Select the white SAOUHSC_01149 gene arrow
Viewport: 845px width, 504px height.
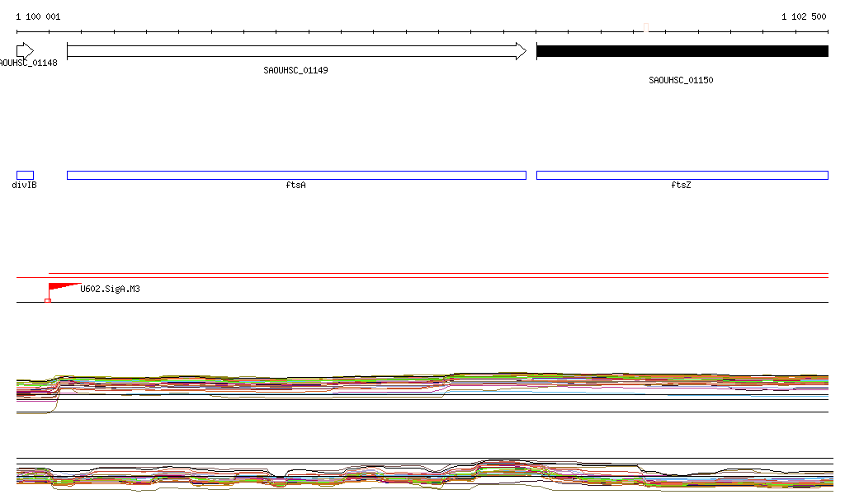coord(295,51)
